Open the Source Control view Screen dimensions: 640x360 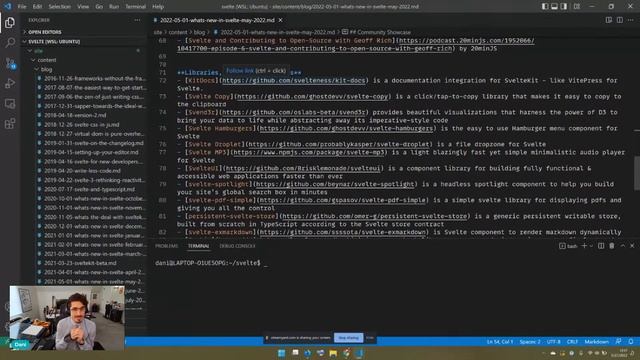10,63
